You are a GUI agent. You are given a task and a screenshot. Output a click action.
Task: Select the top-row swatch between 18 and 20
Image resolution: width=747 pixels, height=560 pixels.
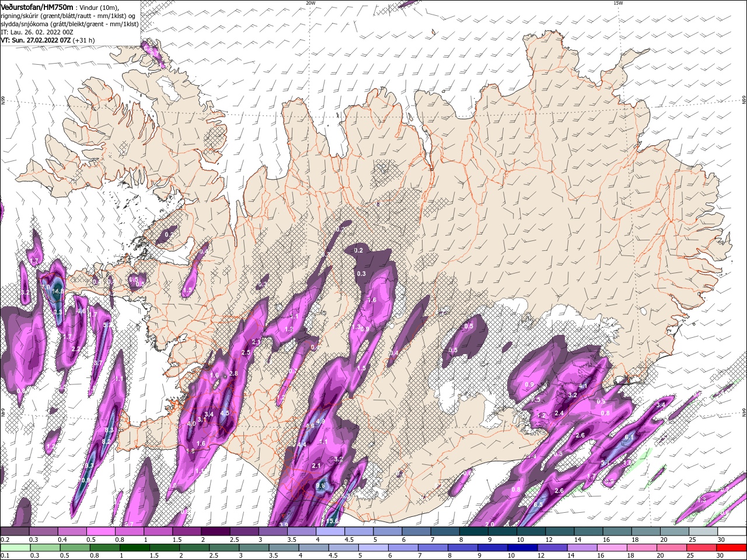(x=645, y=531)
